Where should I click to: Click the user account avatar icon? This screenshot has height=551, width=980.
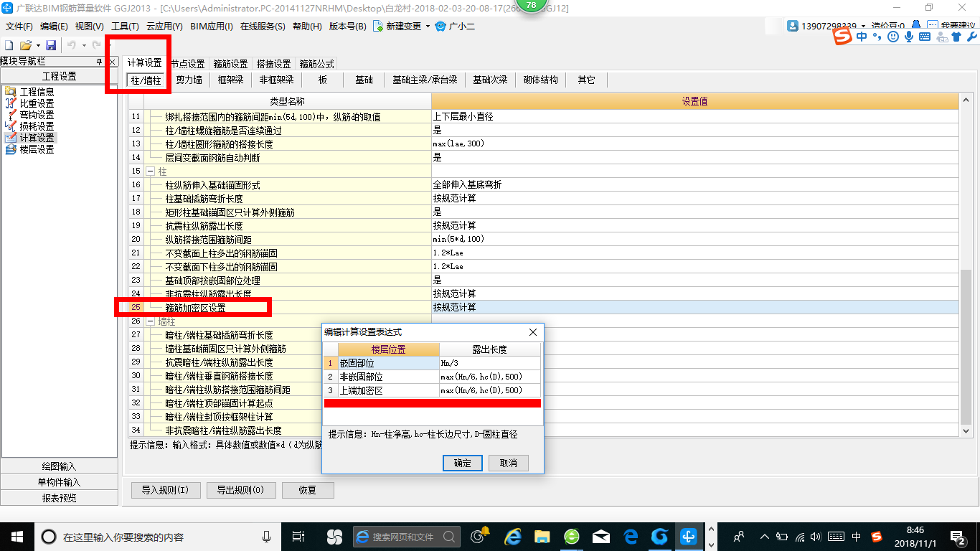(793, 26)
